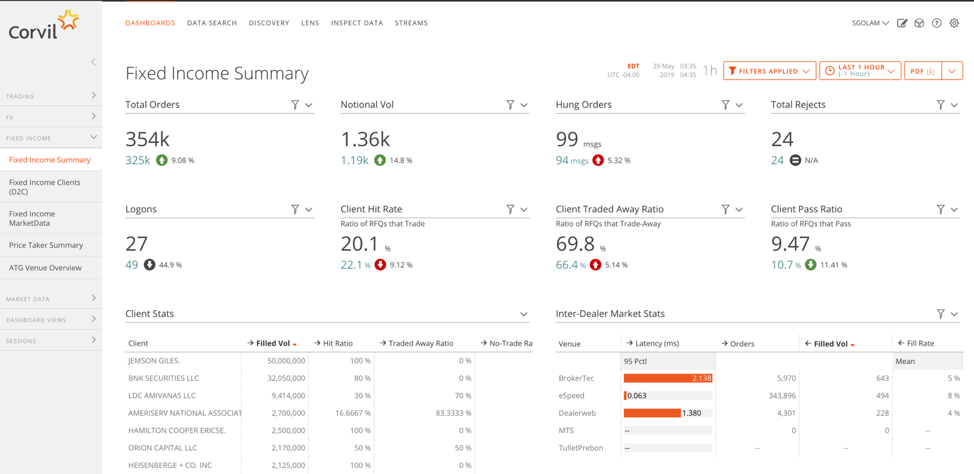Click Inter-Dealer Market Stats filter funnel icon
This screenshot has height=474, width=974.
[940, 314]
